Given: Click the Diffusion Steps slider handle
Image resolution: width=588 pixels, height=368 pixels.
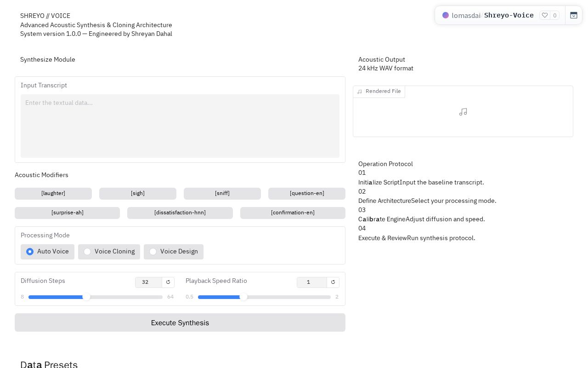Looking at the screenshot, I should click(x=86, y=297).
